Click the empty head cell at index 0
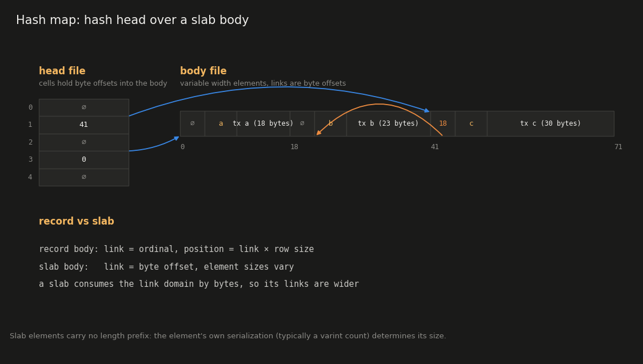The image size is (643, 364). click(x=83, y=107)
